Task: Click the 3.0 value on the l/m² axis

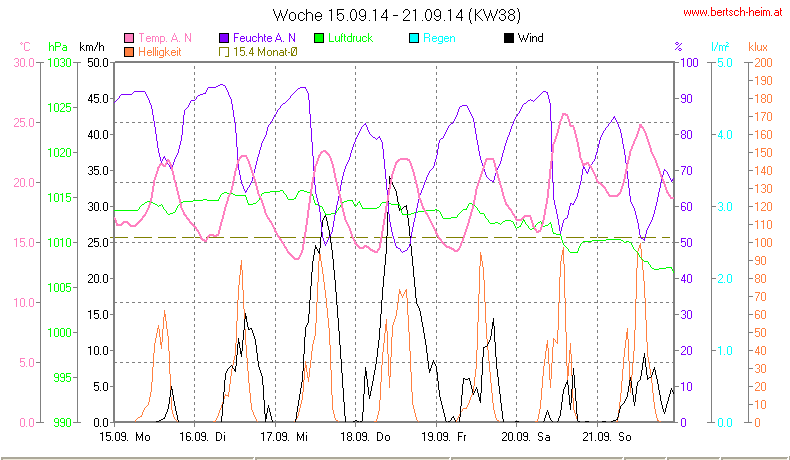Action: point(725,207)
